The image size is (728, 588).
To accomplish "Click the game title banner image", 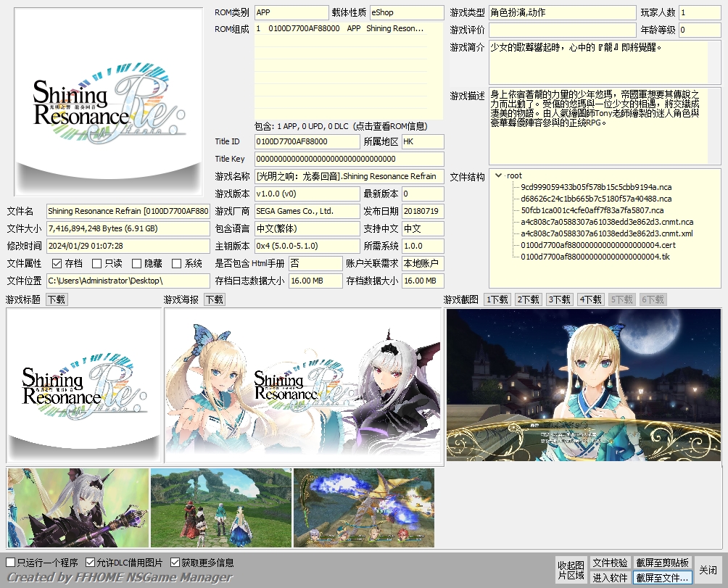I will 83,386.
